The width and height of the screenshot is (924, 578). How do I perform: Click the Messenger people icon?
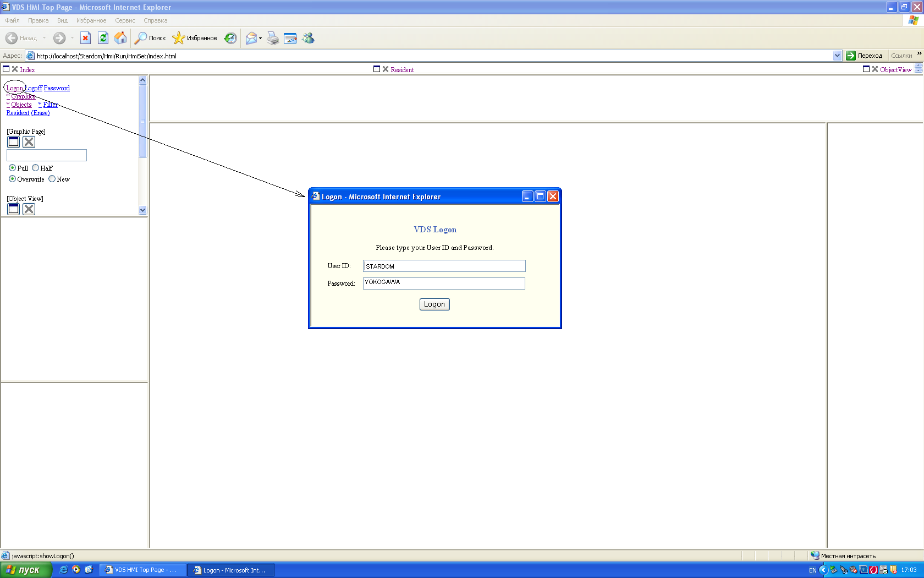308,38
